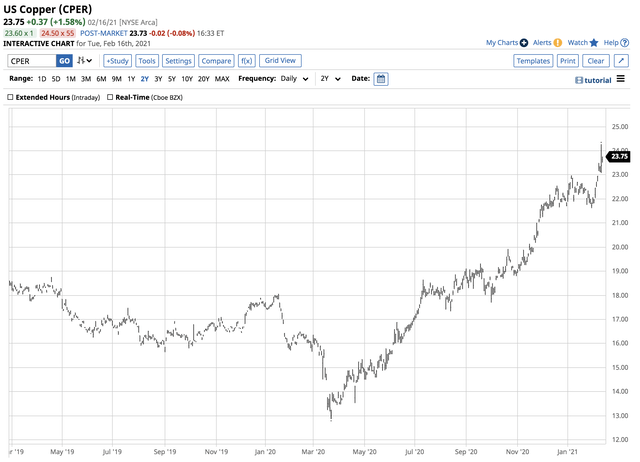Open the 2Y period dropdown
This screenshot has width=640, height=462.
point(330,79)
